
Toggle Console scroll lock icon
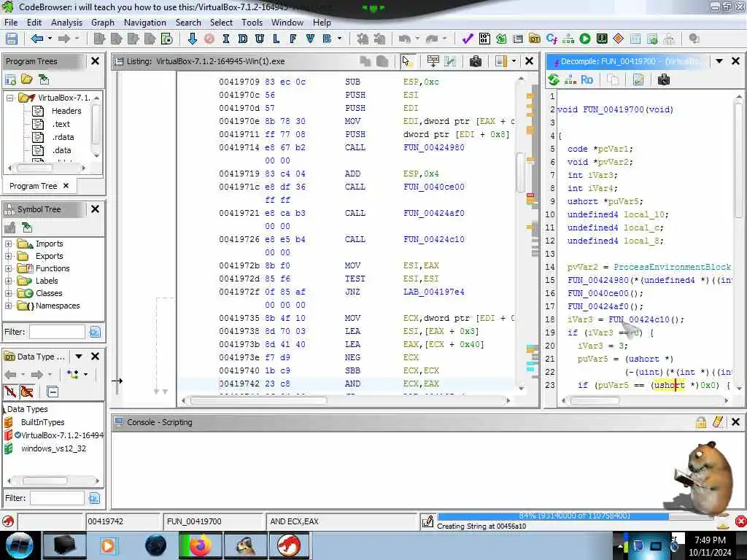pyautogui.click(x=701, y=422)
